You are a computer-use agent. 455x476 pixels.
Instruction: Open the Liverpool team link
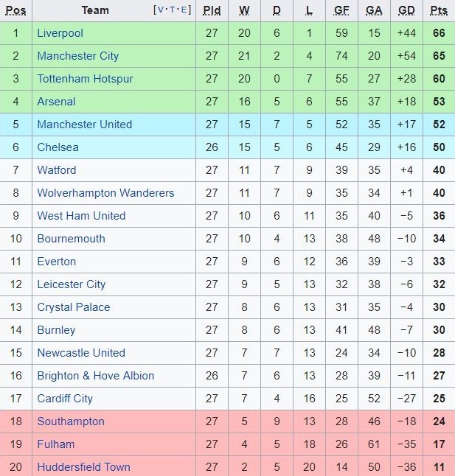(x=60, y=33)
